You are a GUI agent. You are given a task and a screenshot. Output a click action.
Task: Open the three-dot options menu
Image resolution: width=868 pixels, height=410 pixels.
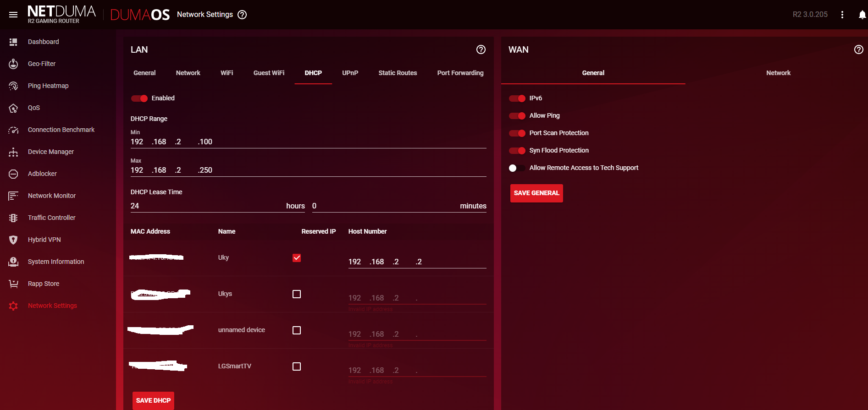click(842, 15)
